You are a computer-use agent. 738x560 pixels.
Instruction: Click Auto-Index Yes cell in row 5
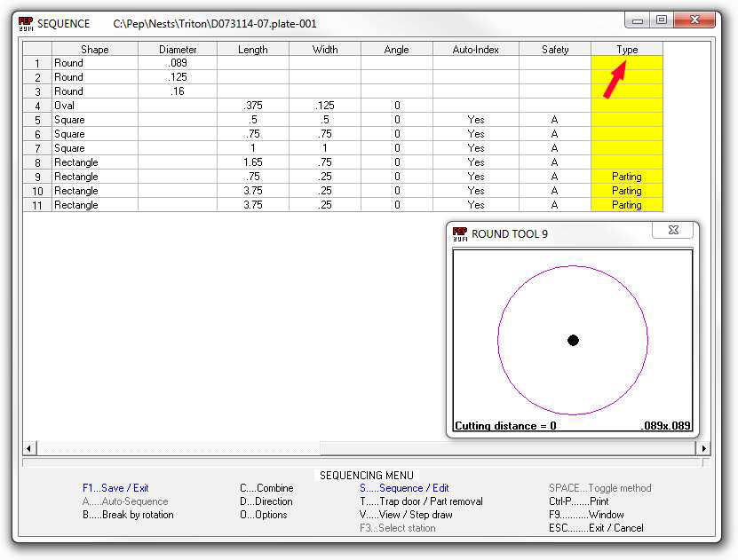pyautogui.click(x=476, y=120)
